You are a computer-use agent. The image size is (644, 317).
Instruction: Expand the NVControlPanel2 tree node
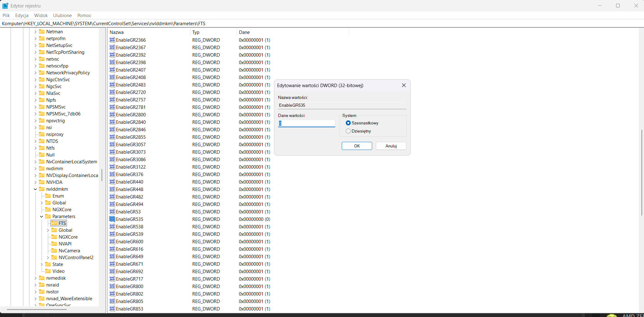coord(48,257)
